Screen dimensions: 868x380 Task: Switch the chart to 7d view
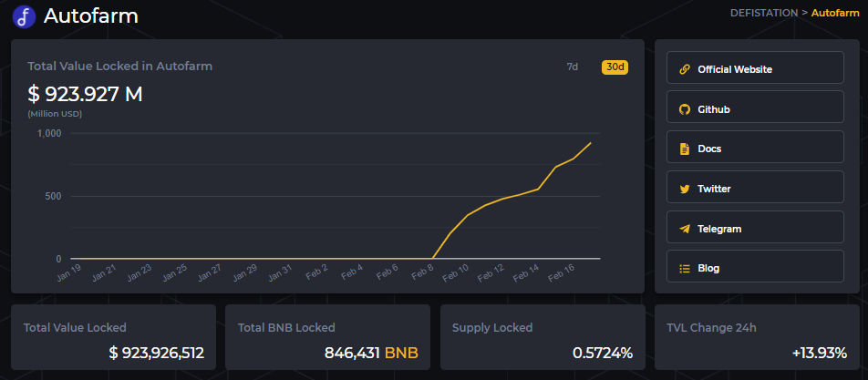coord(573,67)
